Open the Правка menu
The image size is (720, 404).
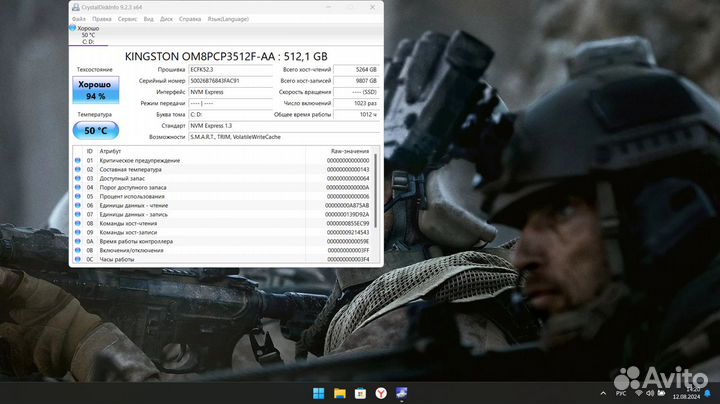point(101,19)
